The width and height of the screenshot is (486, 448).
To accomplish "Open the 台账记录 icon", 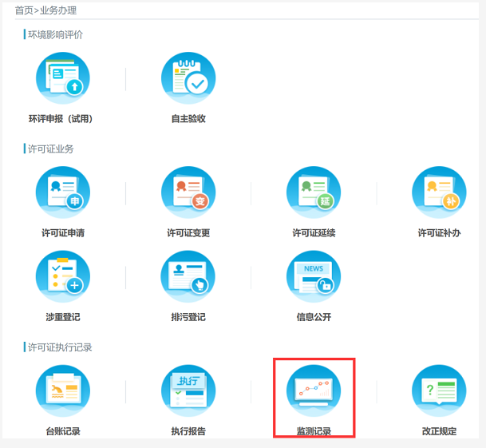I will 62,391.
